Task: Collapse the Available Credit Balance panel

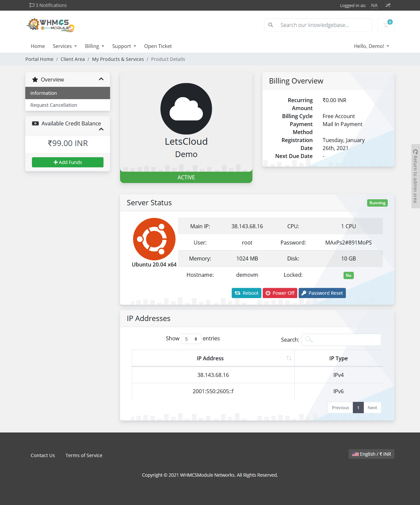Action: coord(101,129)
